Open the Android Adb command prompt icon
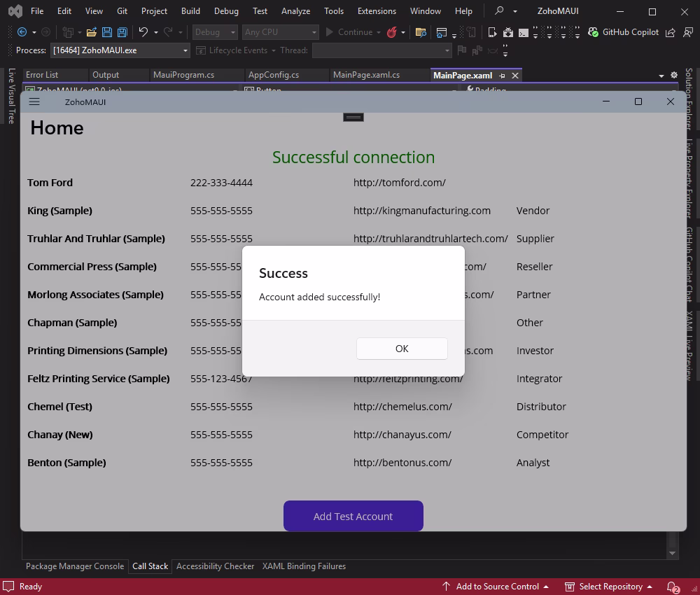 pos(524,33)
